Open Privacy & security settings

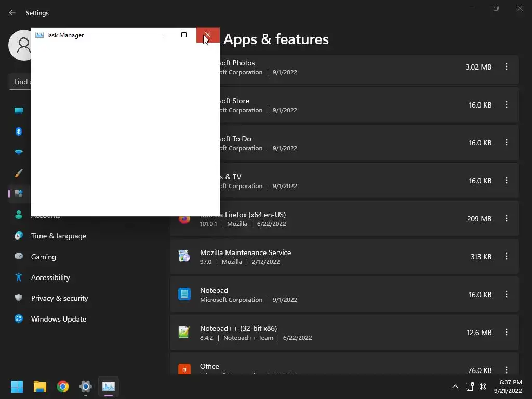(x=59, y=298)
